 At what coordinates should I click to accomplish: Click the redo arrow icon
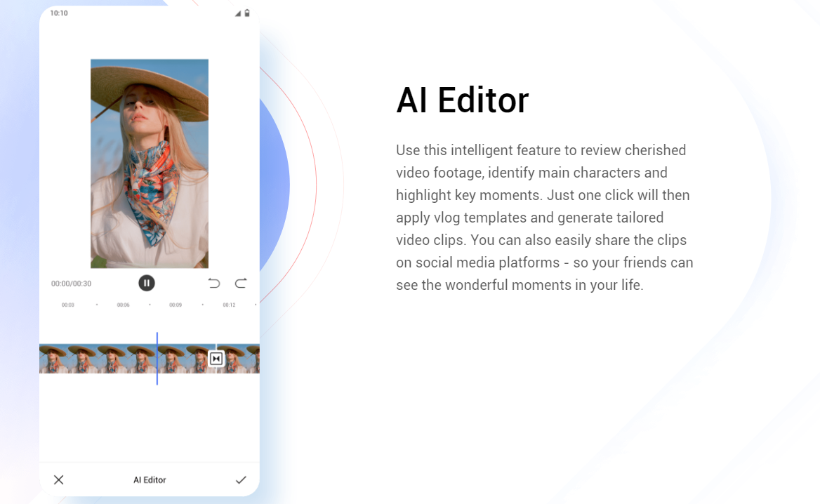pyautogui.click(x=241, y=283)
